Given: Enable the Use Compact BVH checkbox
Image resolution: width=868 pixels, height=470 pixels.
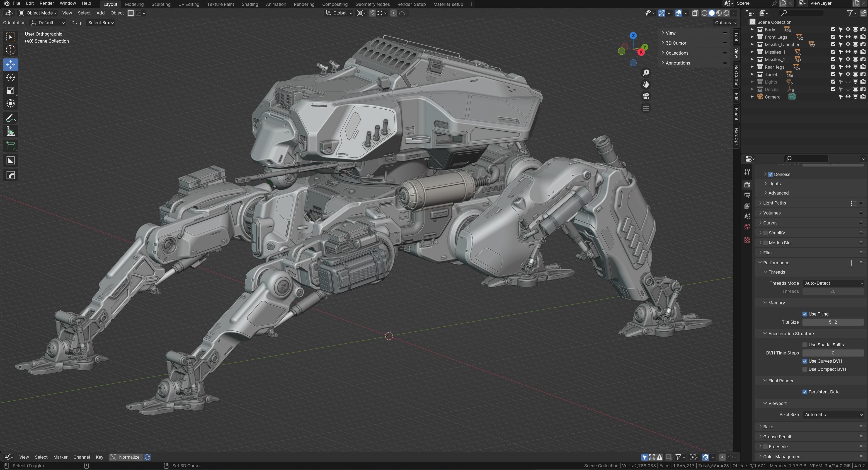Looking at the screenshot, I should click(x=805, y=369).
